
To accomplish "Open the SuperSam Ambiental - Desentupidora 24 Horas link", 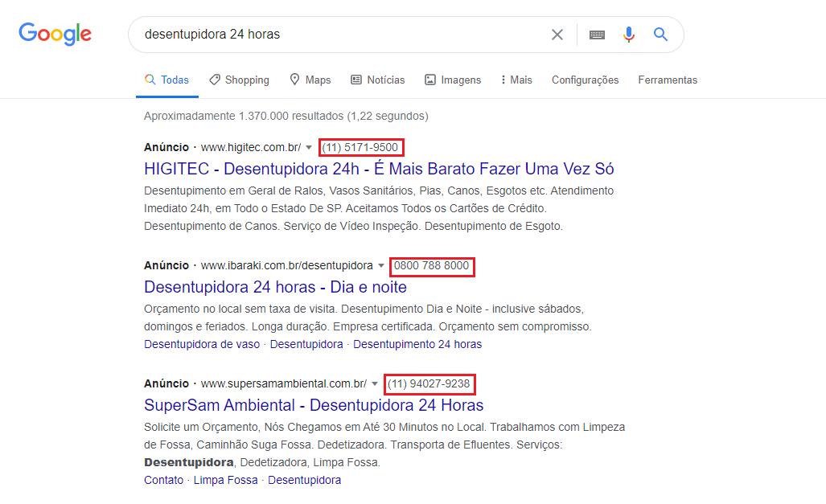I will click(314, 405).
